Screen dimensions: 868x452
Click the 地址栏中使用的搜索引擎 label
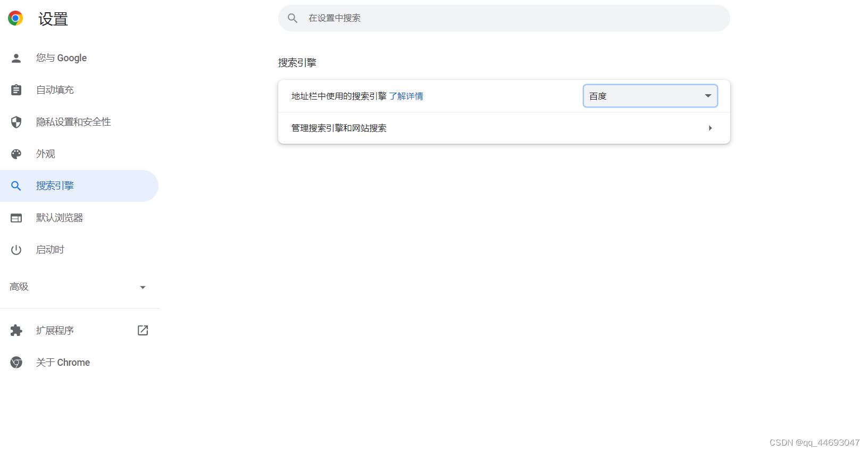(339, 96)
